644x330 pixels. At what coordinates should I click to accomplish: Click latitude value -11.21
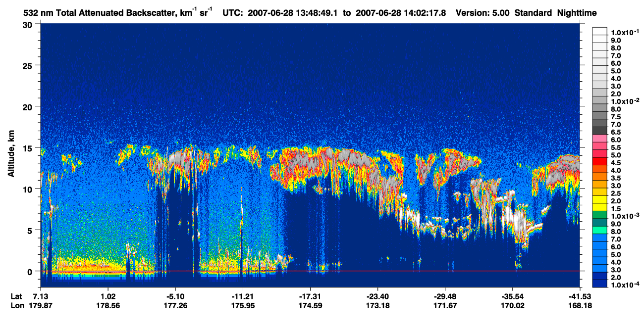[242, 296]
